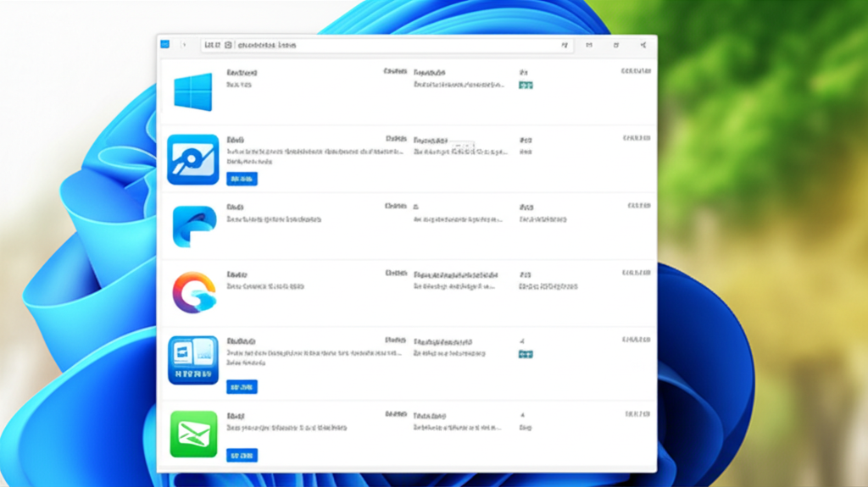Click the title text of the colorful G app
Image resolution: width=868 pixels, height=487 pixels.
[236, 274]
